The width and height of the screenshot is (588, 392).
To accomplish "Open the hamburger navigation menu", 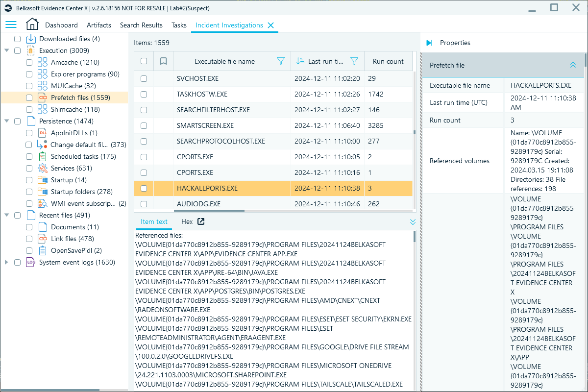I will [11, 25].
